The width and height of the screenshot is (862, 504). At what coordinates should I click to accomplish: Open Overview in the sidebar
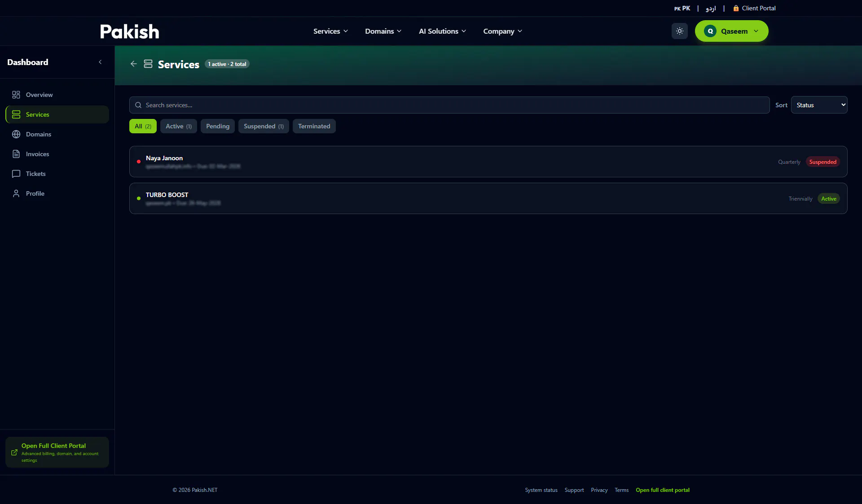coord(57,95)
